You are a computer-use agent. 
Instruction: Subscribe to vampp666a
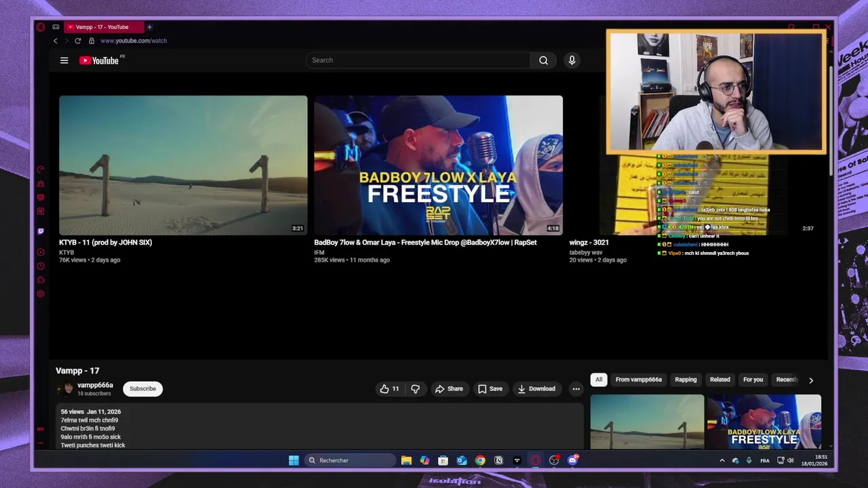tap(142, 388)
